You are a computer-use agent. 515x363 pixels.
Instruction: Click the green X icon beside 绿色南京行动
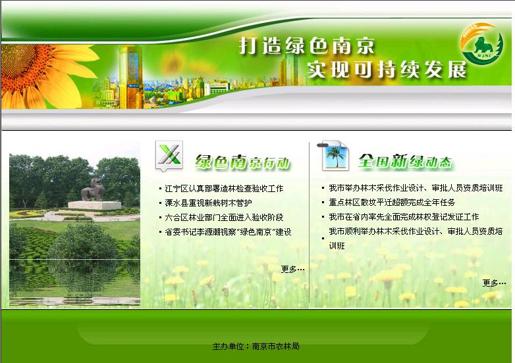point(169,156)
